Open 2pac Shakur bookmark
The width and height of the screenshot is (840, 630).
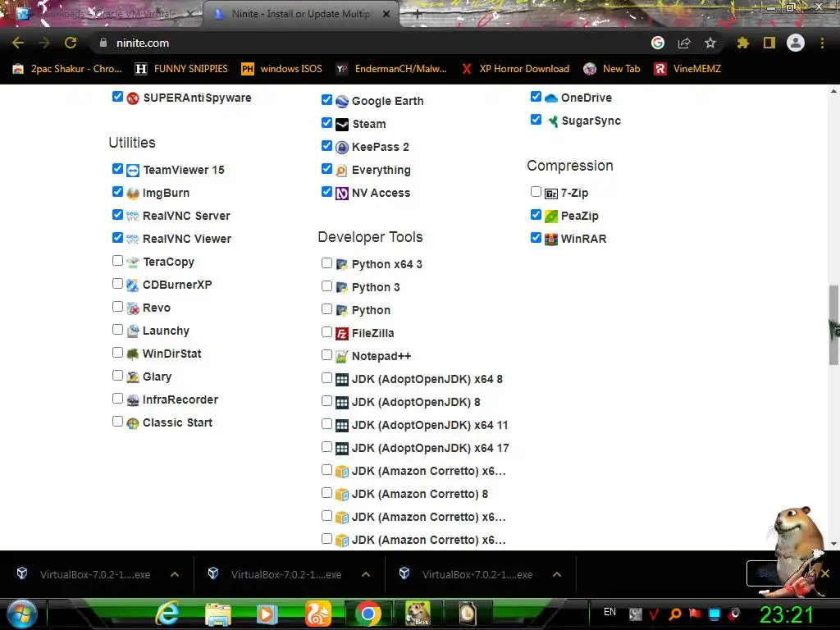67,69
